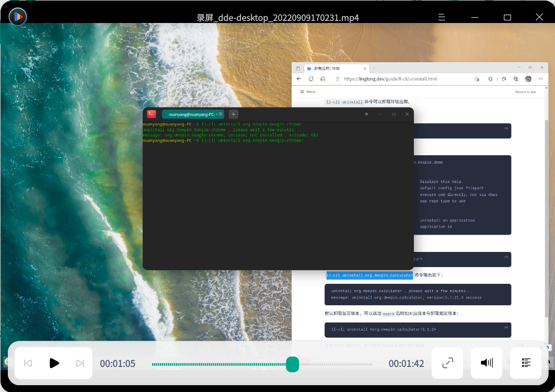Skip to the previous video

[28, 363]
